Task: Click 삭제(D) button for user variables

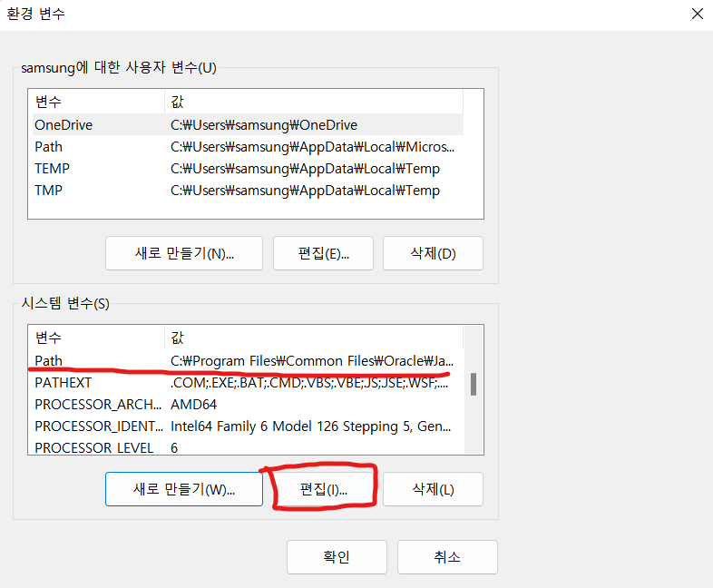Action: pyautogui.click(x=433, y=253)
